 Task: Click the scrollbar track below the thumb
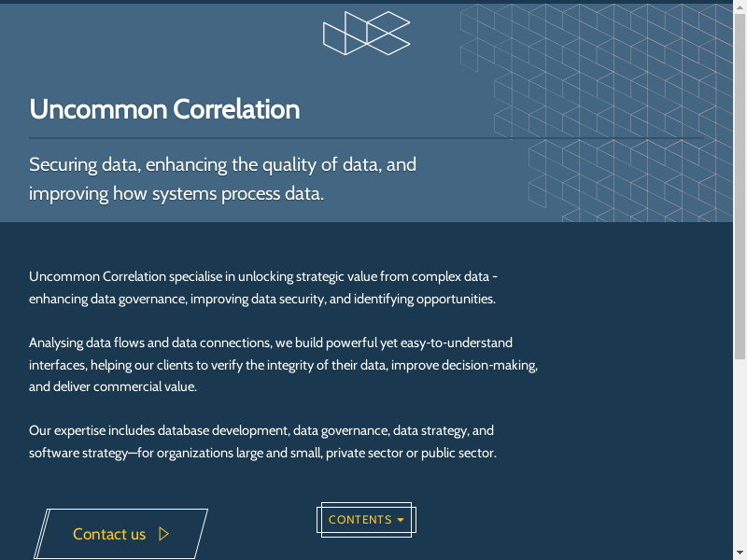pyautogui.click(x=740, y=448)
